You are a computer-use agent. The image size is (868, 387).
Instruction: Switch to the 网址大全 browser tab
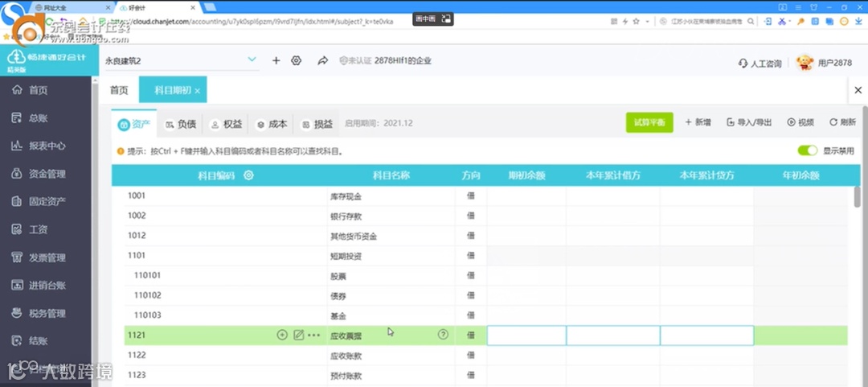pos(72,7)
